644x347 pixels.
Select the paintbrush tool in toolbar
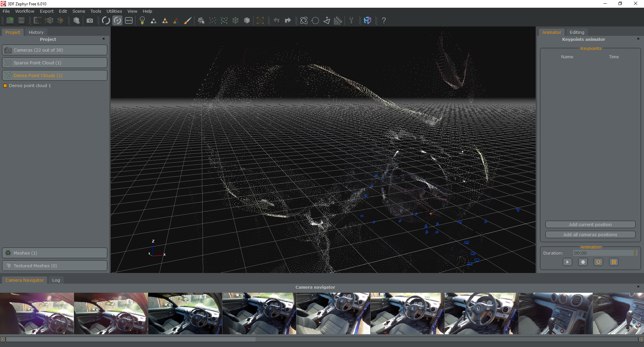[188, 21]
